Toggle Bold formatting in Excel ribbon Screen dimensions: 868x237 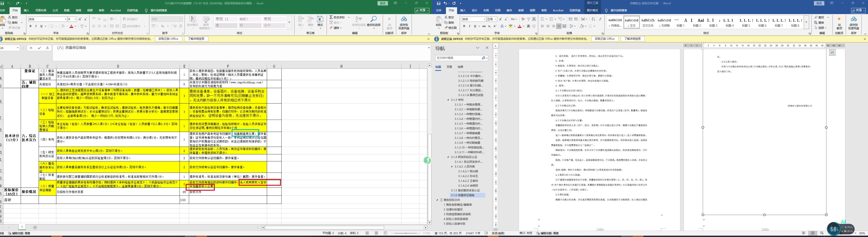click(x=31, y=26)
